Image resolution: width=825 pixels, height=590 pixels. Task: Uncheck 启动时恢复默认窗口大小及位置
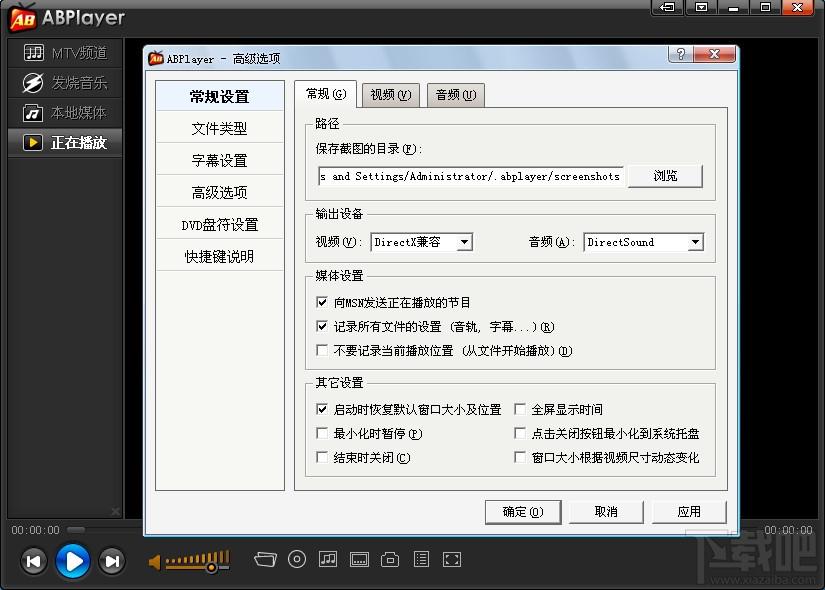322,409
